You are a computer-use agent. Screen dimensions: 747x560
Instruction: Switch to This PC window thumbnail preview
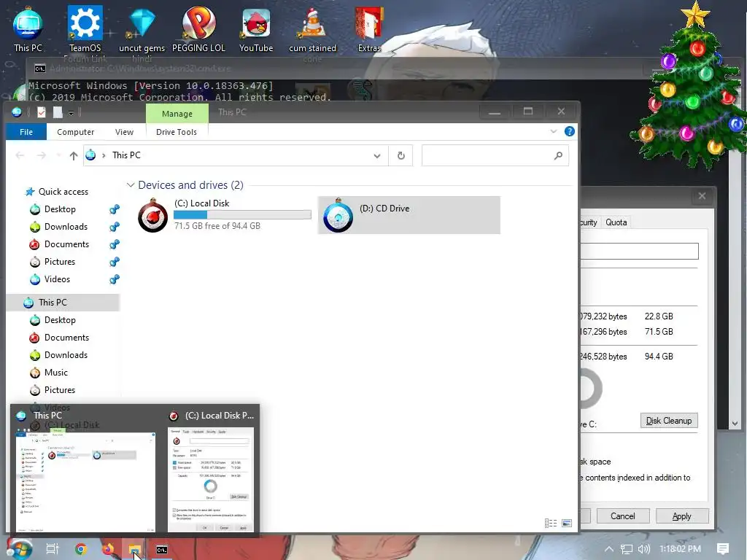86,481
